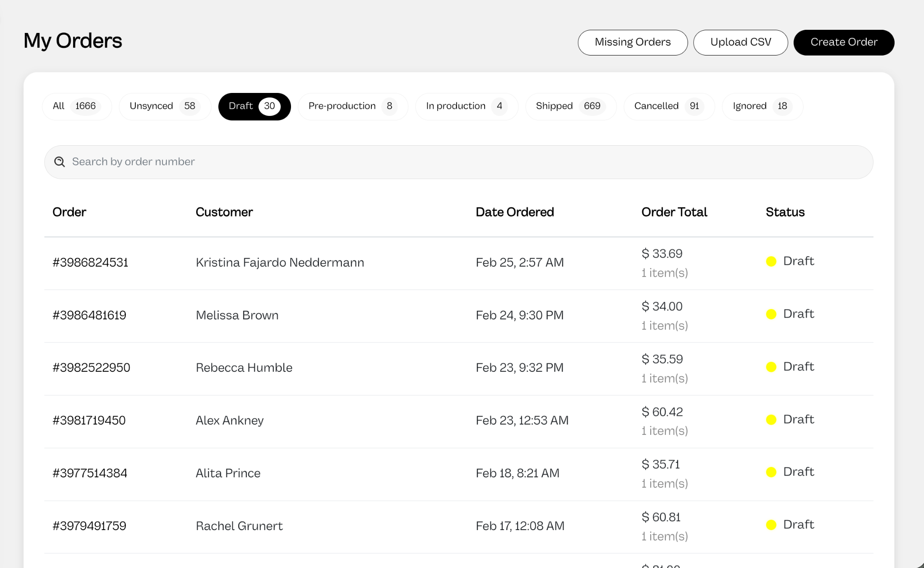Click yellow status dot for Rachel Grunert's order

point(771,525)
